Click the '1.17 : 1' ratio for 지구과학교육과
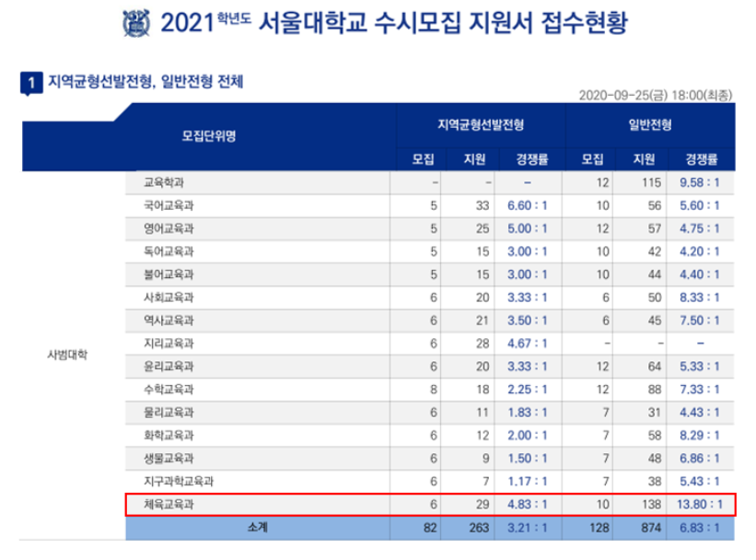The image size is (756, 560). 527,482
